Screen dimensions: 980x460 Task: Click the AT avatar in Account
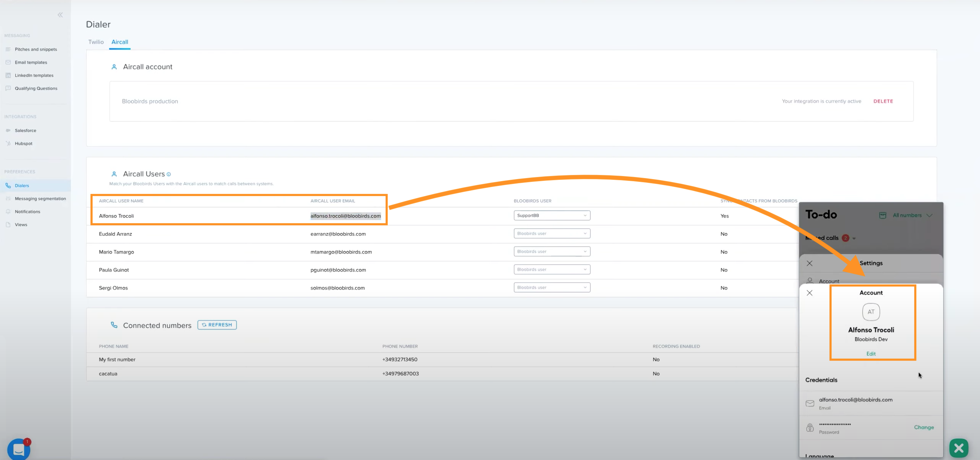pos(871,312)
